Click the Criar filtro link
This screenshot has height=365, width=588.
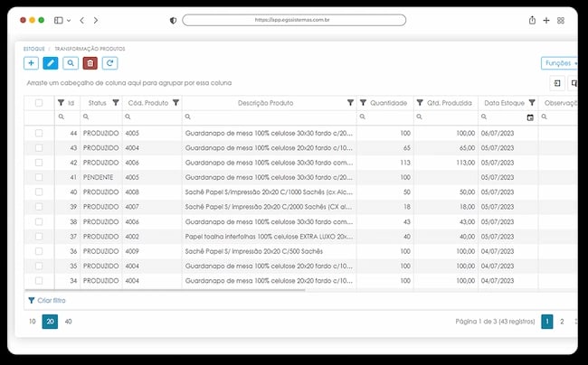52,300
